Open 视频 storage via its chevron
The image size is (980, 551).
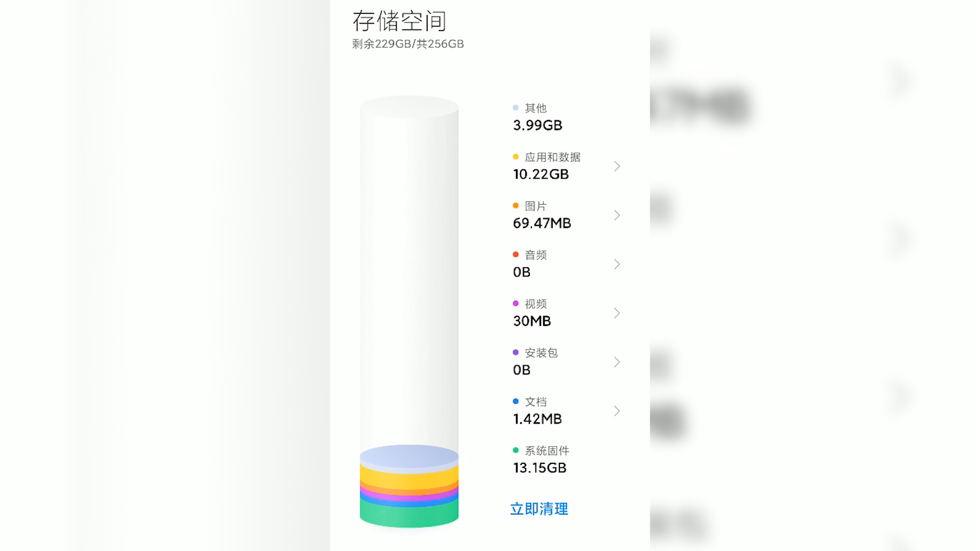pos(617,313)
